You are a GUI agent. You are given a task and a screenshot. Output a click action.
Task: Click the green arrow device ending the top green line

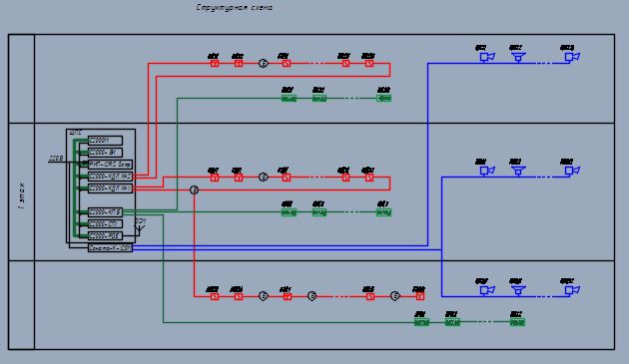(384, 98)
